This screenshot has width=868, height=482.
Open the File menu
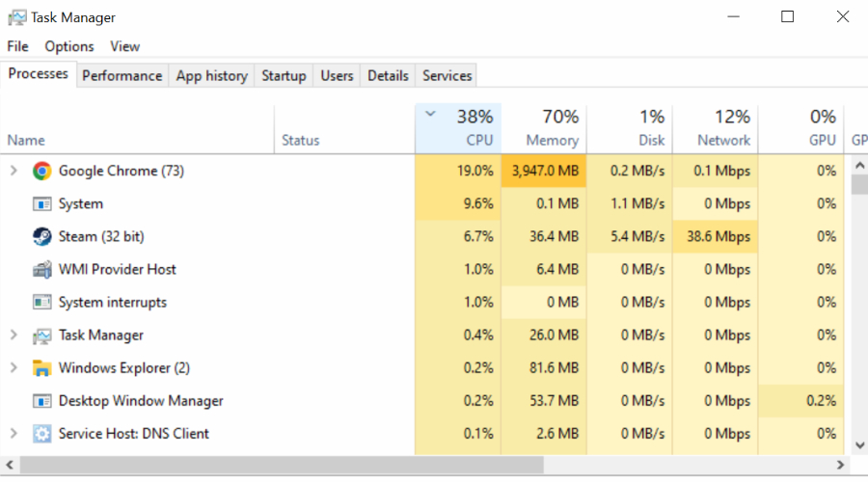17,46
